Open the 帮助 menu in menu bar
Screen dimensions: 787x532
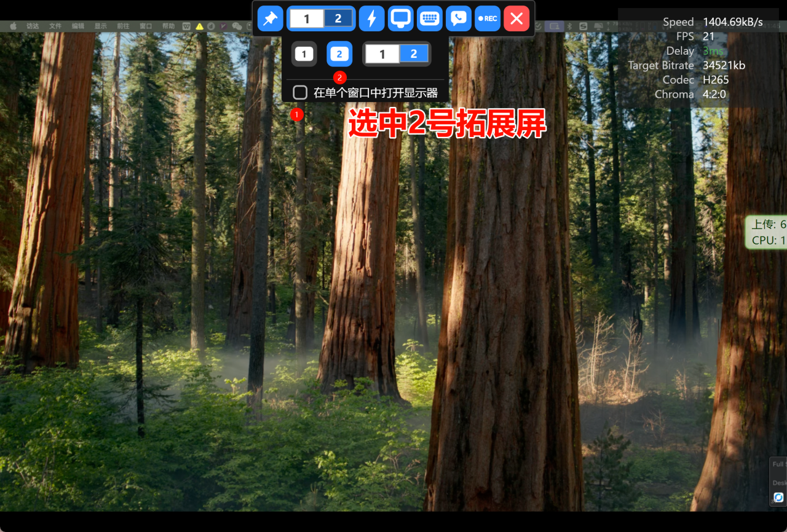click(168, 26)
